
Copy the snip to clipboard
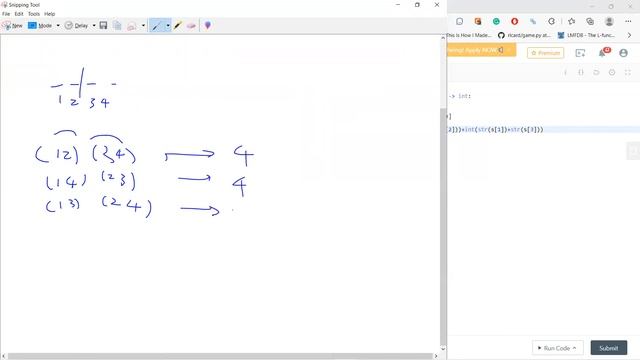[117, 25]
